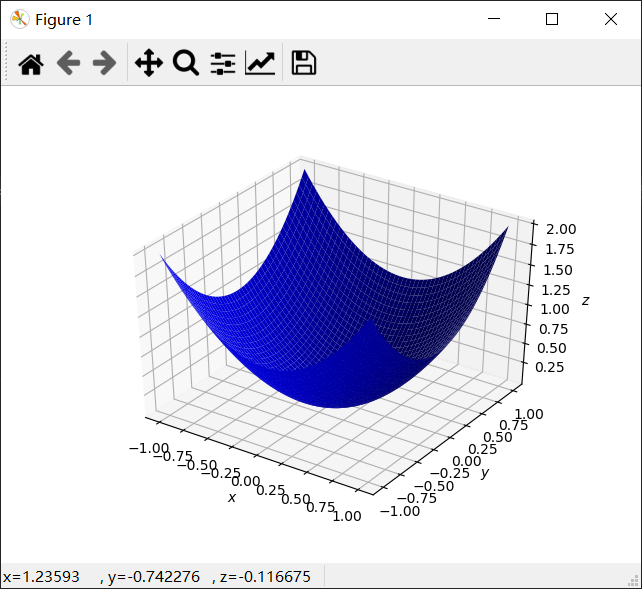
Task: Click the 1.00 tick on the x axis
Action: point(347,516)
